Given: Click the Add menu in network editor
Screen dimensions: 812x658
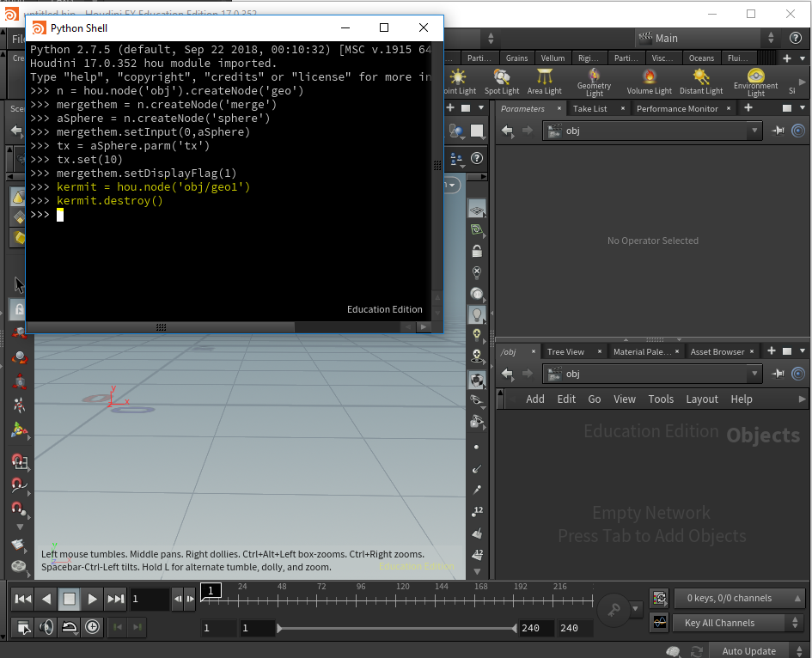Looking at the screenshot, I should click(x=534, y=399).
